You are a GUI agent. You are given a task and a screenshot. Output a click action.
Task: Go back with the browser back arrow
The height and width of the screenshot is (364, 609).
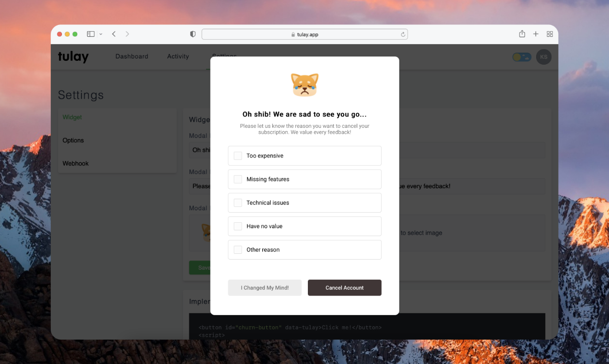tap(114, 34)
